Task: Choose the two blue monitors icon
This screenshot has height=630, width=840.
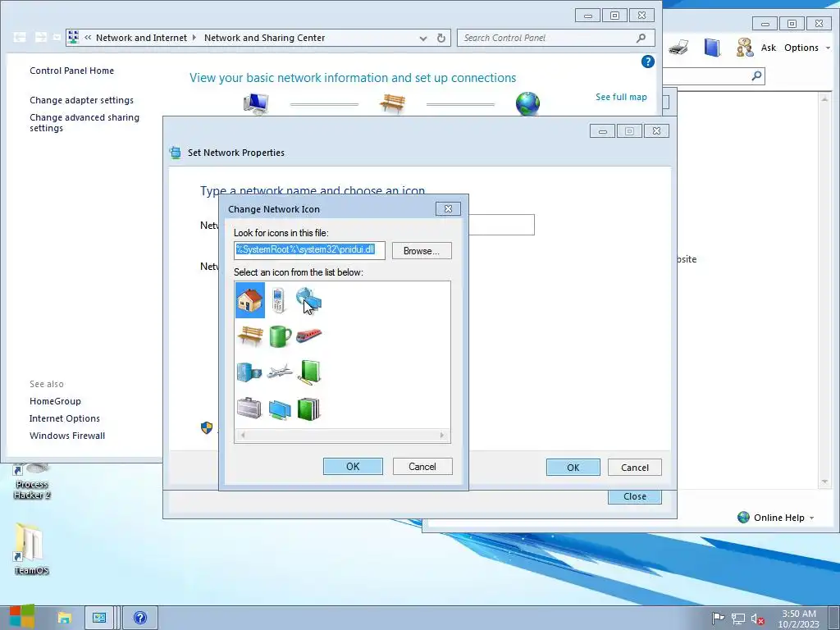Action: coord(280,410)
